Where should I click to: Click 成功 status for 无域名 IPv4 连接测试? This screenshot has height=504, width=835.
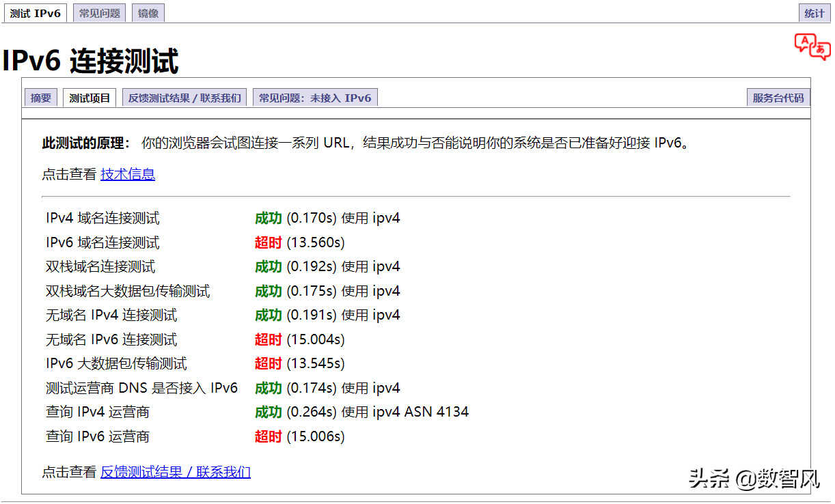point(268,315)
